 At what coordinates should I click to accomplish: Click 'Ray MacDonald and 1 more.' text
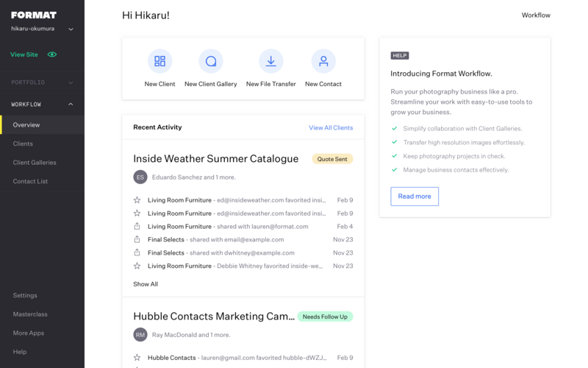tap(191, 335)
